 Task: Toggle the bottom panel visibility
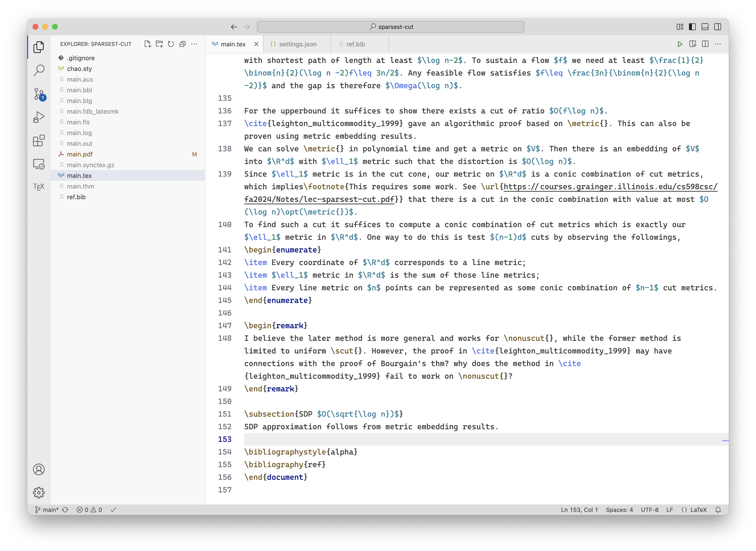(705, 27)
